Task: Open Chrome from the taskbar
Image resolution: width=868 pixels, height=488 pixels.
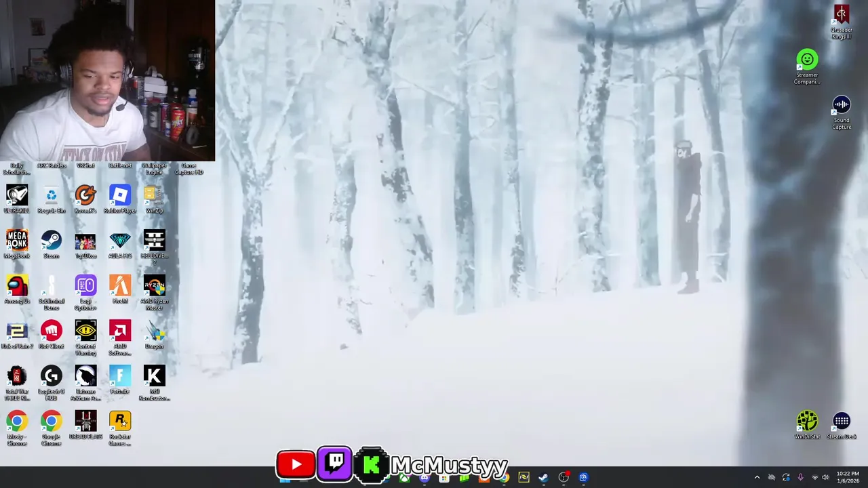Action: (x=504, y=477)
